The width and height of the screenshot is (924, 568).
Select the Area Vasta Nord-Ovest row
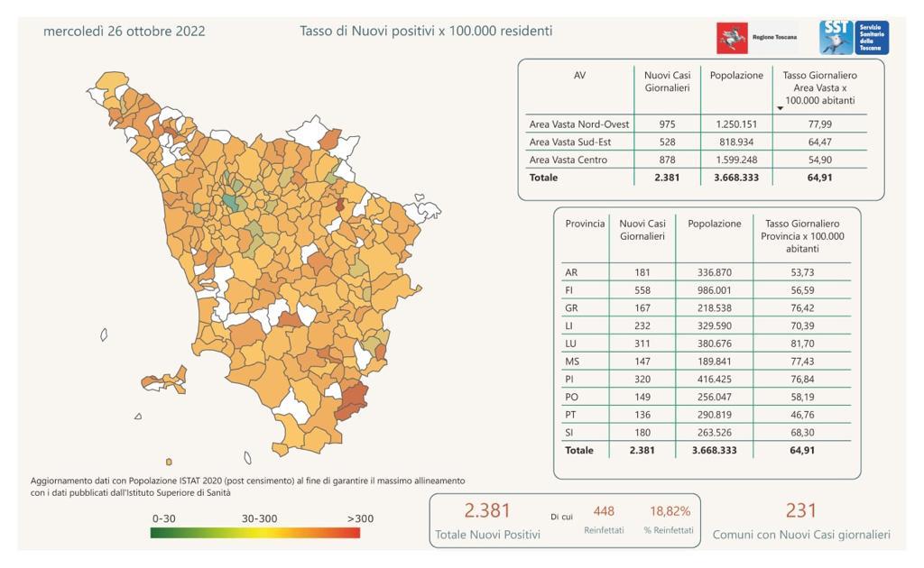pyautogui.click(x=696, y=124)
